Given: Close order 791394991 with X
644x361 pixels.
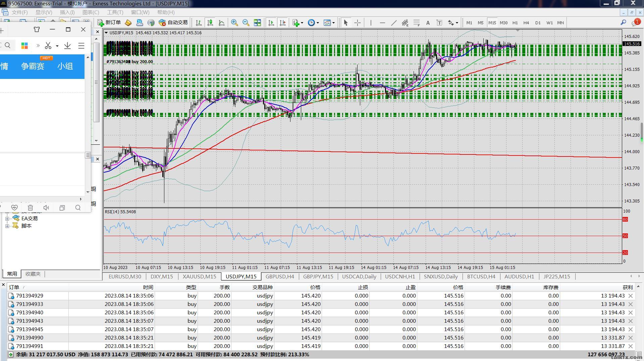Looking at the screenshot, I should 631,346.
